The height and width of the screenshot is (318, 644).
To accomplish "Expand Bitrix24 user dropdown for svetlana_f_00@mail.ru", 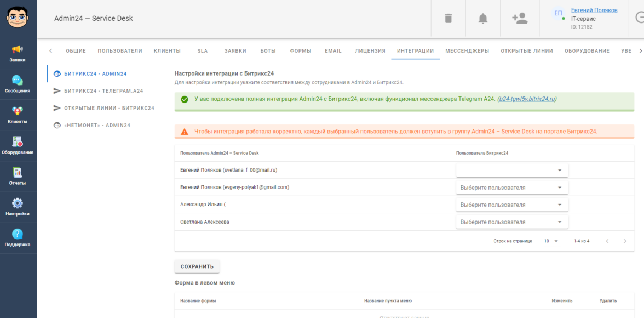I will pyautogui.click(x=511, y=171).
